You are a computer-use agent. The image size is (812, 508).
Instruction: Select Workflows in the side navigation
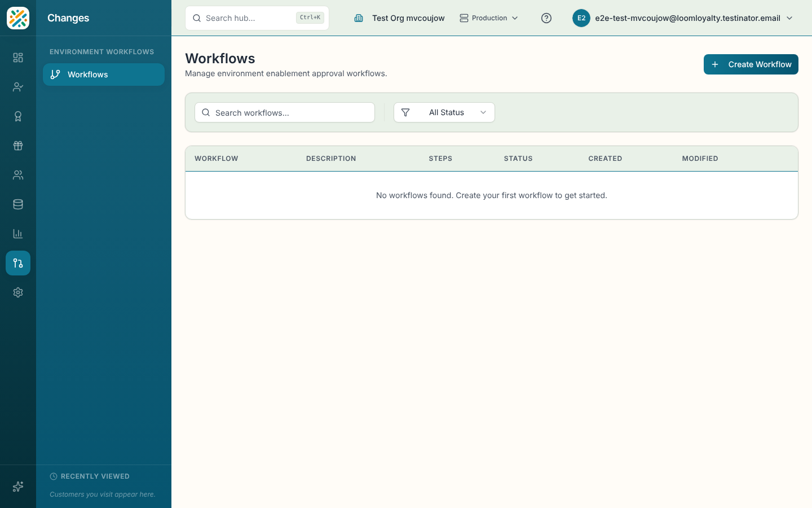pyautogui.click(x=104, y=75)
